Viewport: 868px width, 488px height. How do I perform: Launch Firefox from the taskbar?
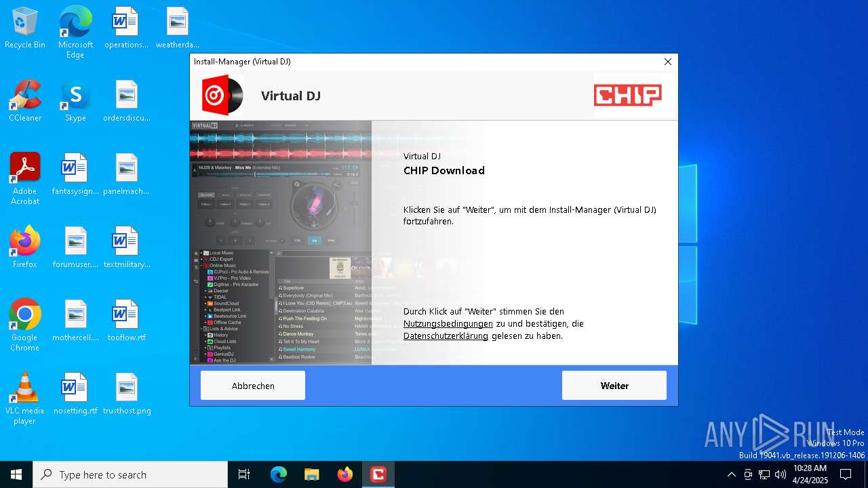(x=344, y=474)
